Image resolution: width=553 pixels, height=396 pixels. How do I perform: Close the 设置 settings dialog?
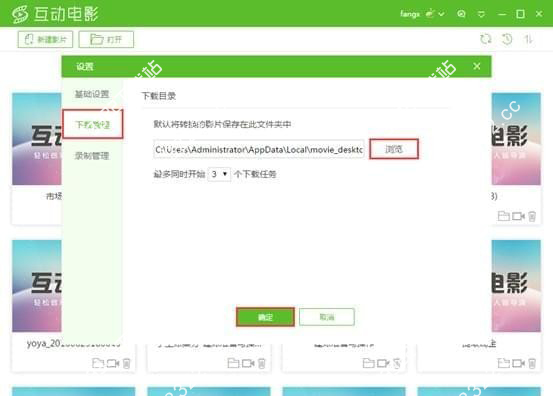477,66
